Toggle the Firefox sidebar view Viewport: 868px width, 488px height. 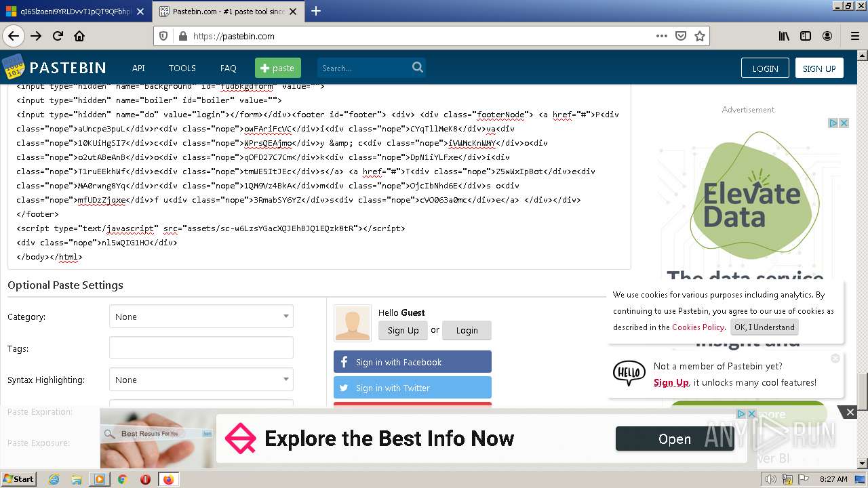click(806, 36)
